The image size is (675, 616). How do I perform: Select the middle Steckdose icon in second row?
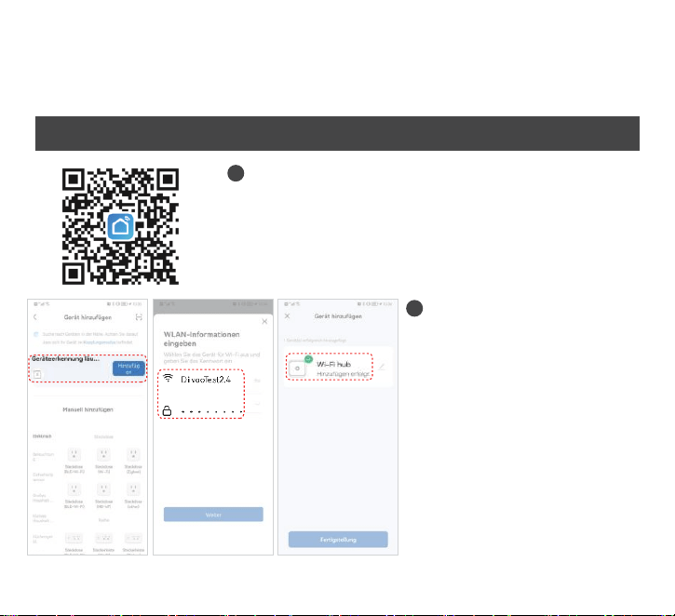(103, 489)
